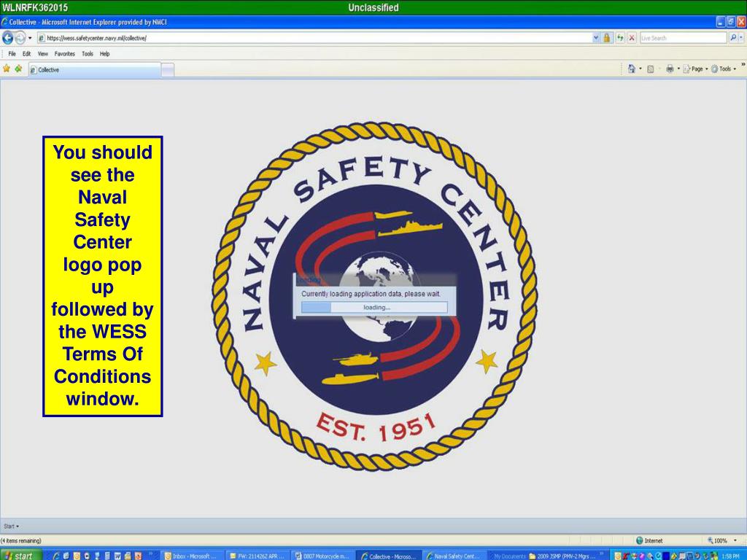The height and width of the screenshot is (560, 747).
Task: Expand the address bar history dropdown
Action: click(596, 38)
